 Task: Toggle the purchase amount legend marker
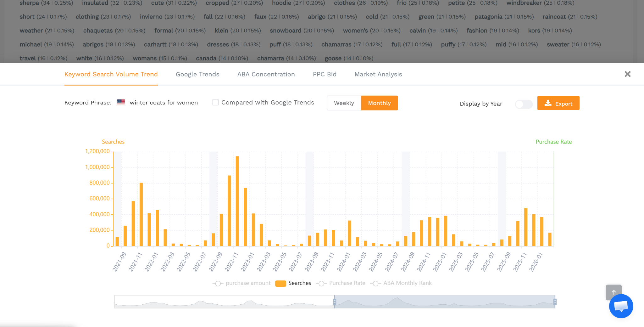click(218, 283)
